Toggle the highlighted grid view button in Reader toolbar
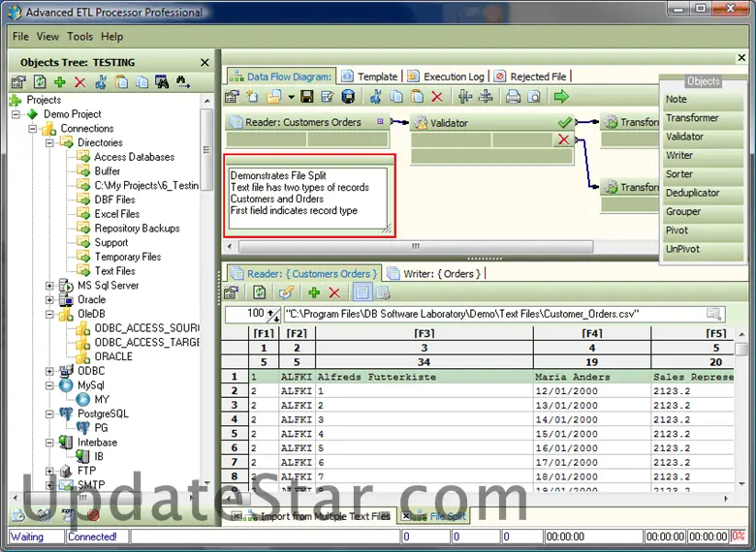Screen dimensions: 756x552 pyautogui.click(x=362, y=291)
